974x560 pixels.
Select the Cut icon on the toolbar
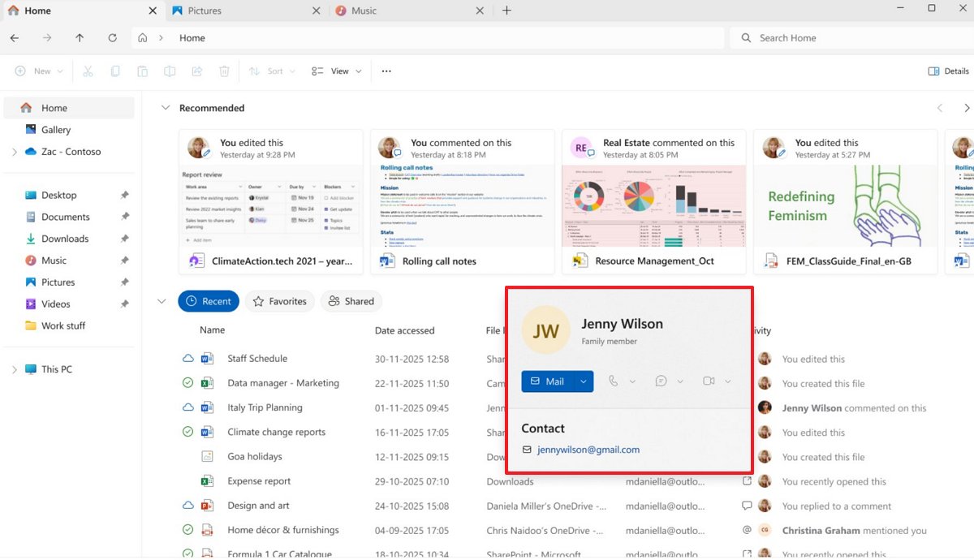pos(88,71)
